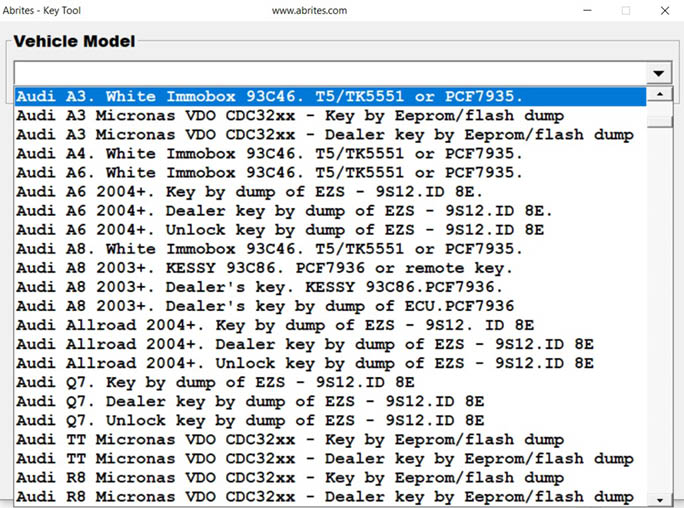
Task: Maximize the Abrites Key Tool window
Action: (626, 10)
